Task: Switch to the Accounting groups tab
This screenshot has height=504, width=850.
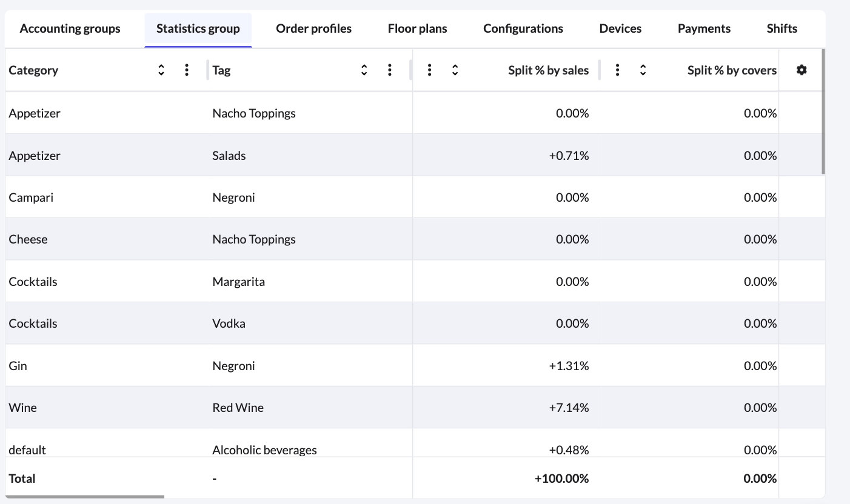Action: (x=70, y=28)
